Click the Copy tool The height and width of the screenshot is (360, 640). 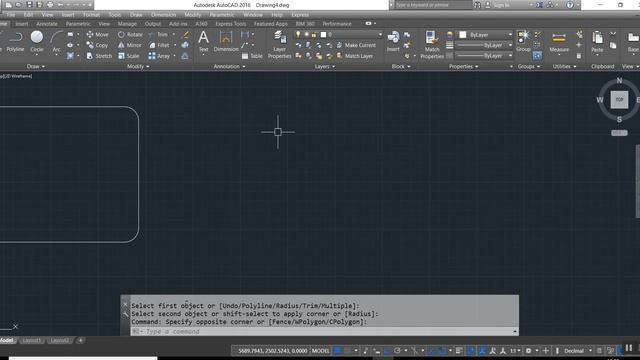[x=98, y=45]
